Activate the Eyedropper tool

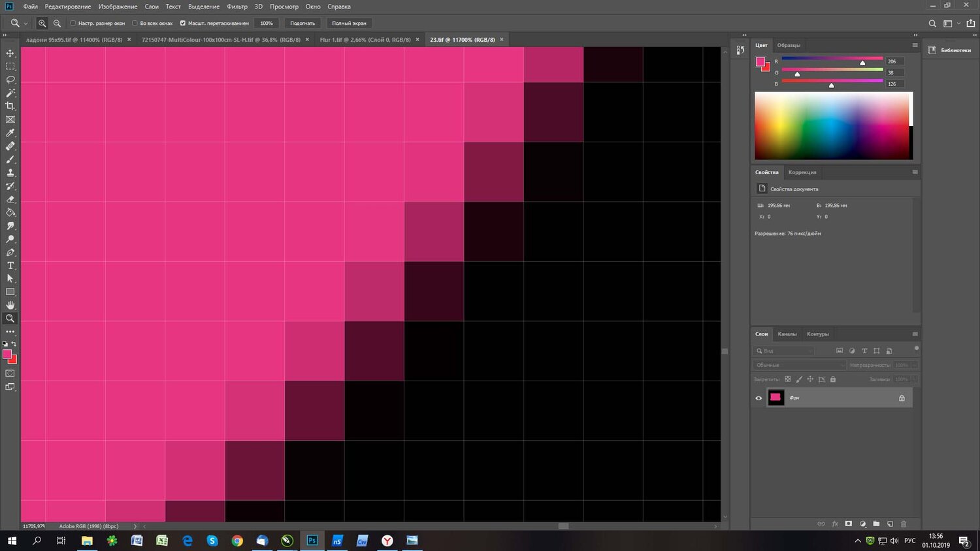[10, 133]
